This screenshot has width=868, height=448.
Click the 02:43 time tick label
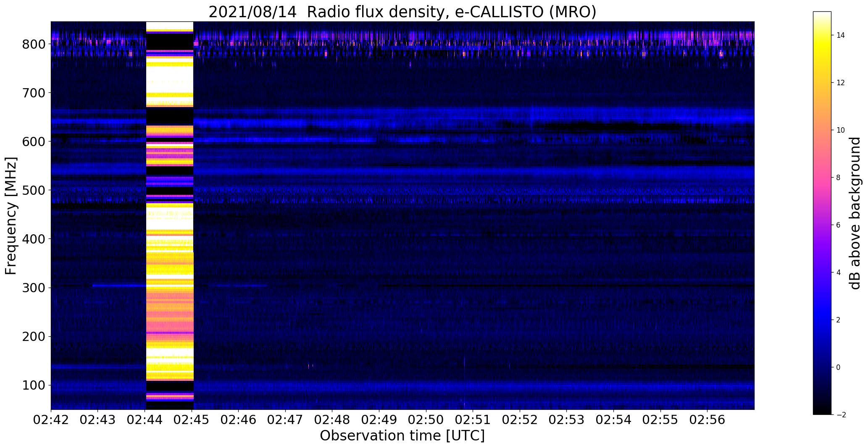[x=98, y=420]
